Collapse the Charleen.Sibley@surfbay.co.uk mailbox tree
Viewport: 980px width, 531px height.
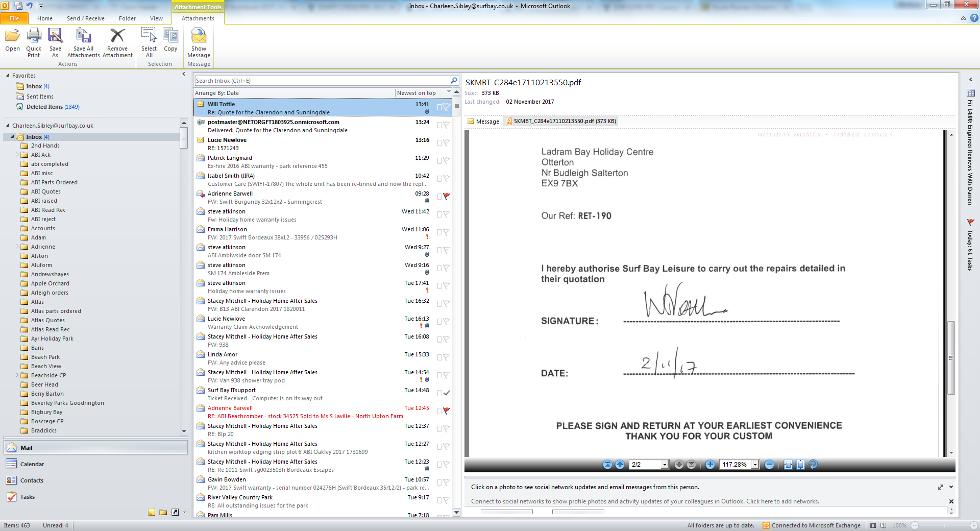(x=8, y=126)
